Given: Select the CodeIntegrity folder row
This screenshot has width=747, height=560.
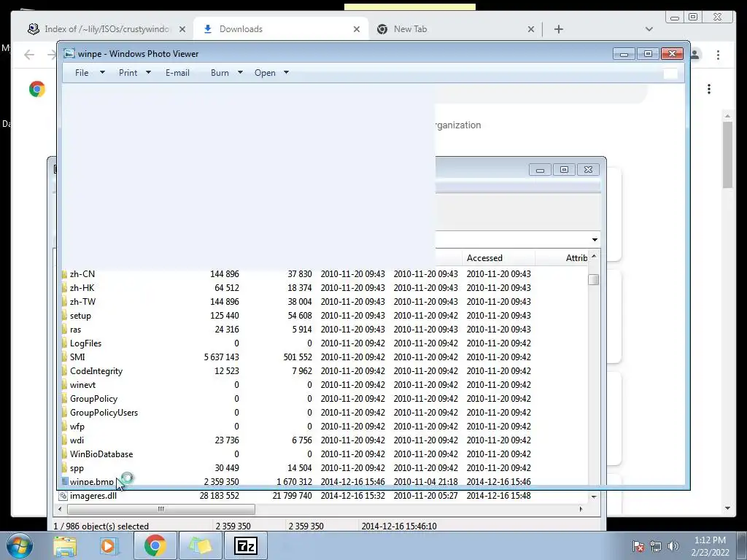Looking at the screenshot, I should [324, 370].
